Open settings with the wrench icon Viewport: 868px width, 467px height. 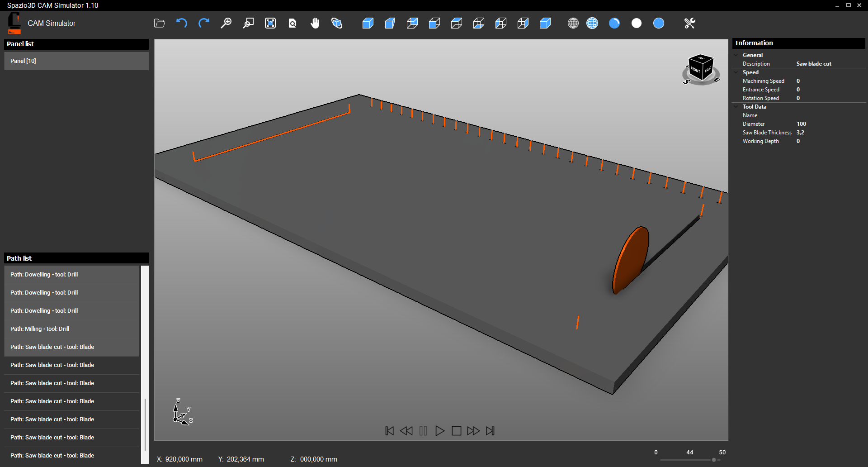(689, 23)
